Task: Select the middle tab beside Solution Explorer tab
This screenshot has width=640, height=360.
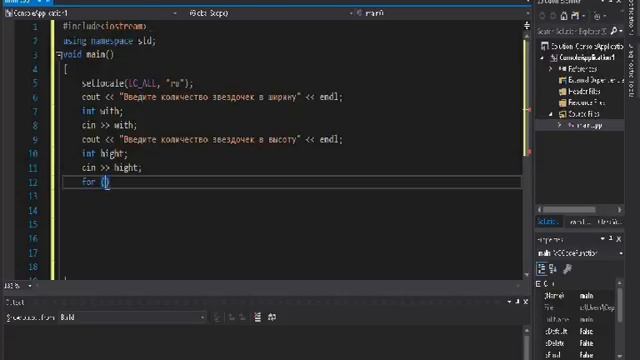Action: 580,222
